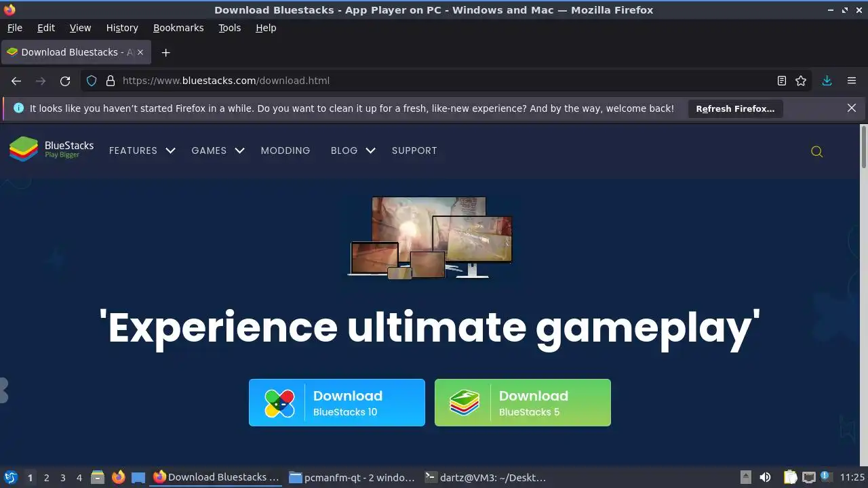Click the Download Bluestacks taskbar entry
Image resolution: width=868 pixels, height=488 pixels.
click(x=216, y=477)
